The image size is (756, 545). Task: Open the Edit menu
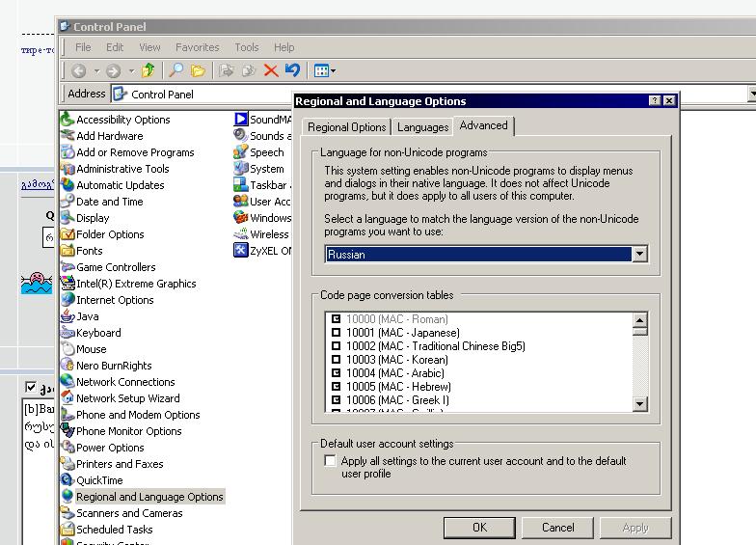tap(115, 47)
